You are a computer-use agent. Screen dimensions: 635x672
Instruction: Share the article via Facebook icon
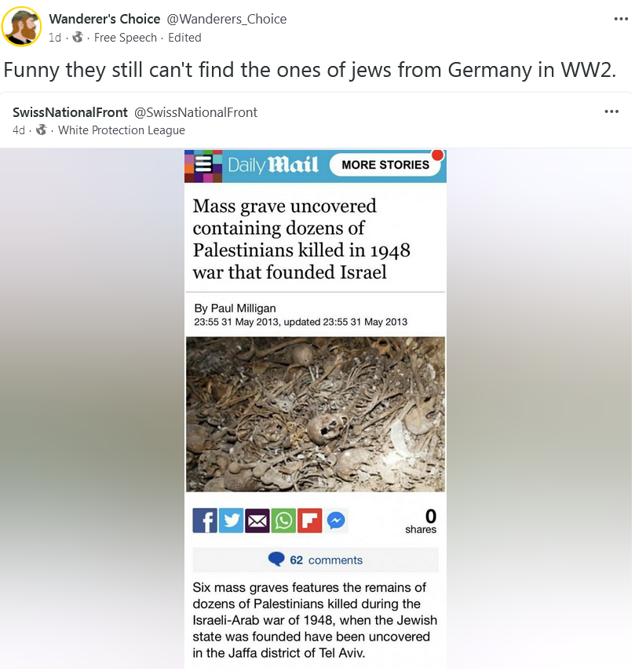point(205,520)
